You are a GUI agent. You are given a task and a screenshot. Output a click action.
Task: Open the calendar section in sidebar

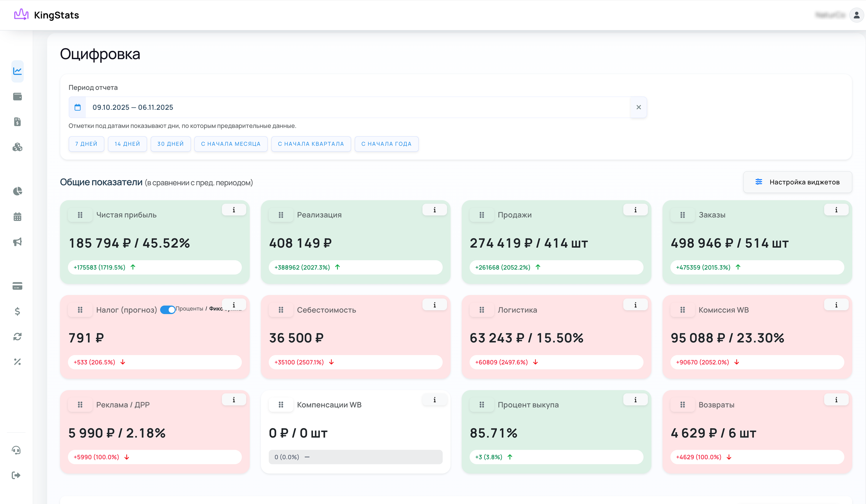[x=18, y=217]
